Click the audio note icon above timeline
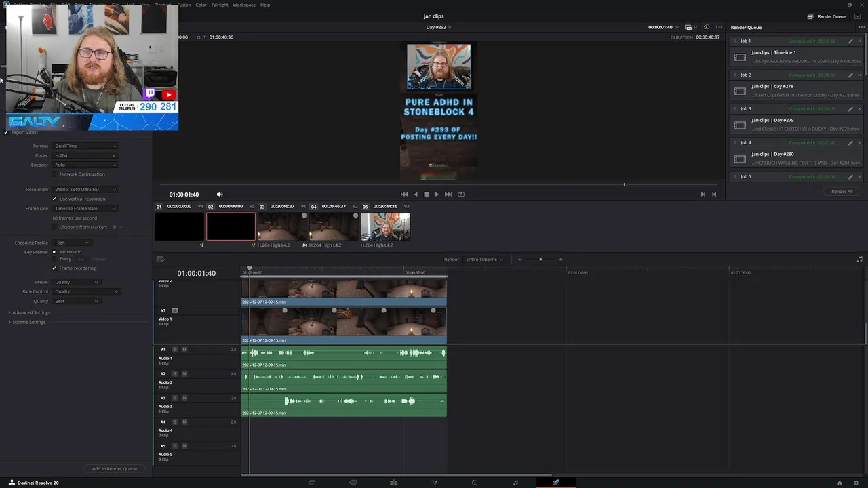This screenshot has width=868, height=488. tap(859, 259)
